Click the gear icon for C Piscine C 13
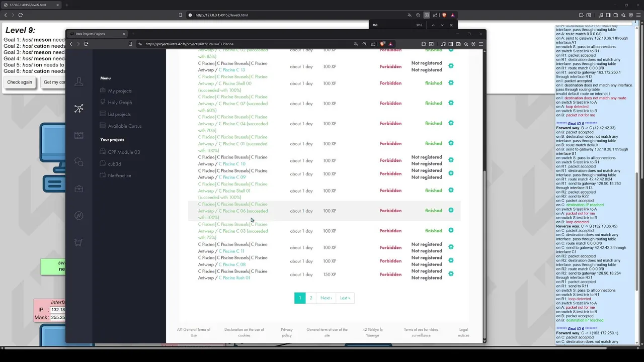The image size is (644, 362). (x=451, y=66)
